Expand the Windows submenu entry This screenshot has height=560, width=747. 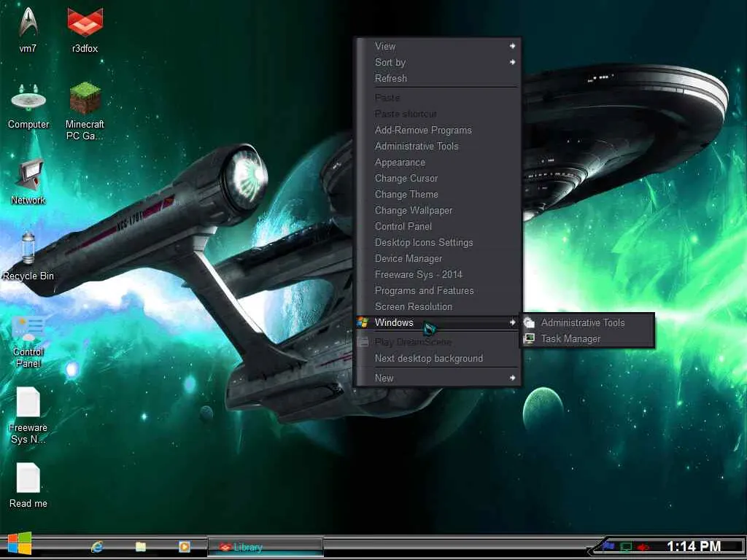pos(438,322)
